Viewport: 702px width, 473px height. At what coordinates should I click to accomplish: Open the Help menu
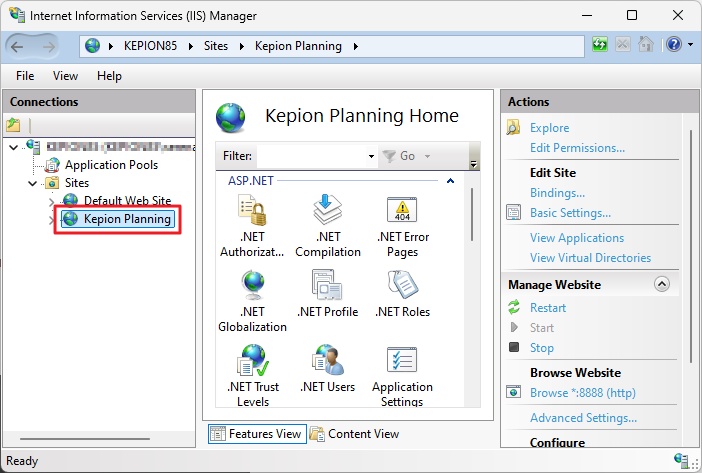click(109, 76)
